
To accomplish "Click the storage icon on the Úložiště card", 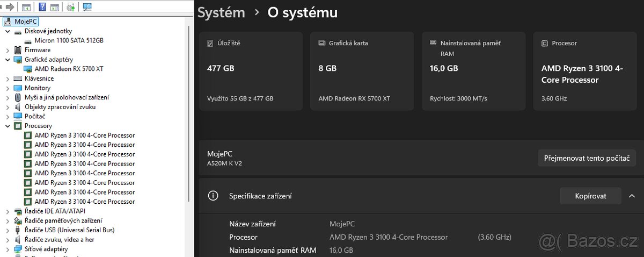I will pyautogui.click(x=210, y=43).
